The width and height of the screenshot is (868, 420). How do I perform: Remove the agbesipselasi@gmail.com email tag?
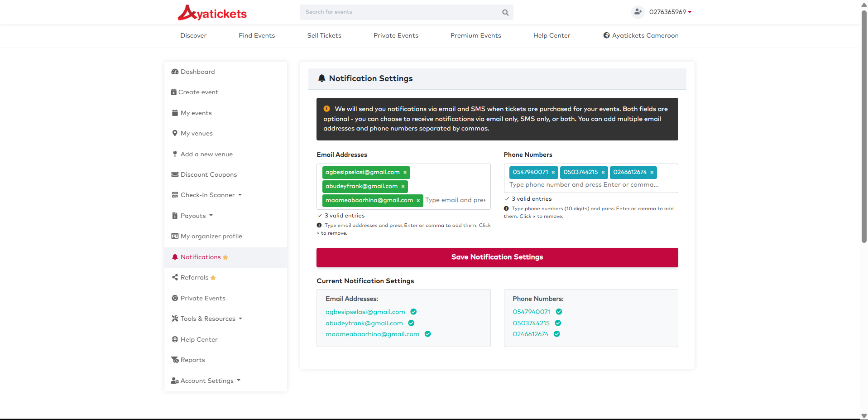pyautogui.click(x=405, y=173)
